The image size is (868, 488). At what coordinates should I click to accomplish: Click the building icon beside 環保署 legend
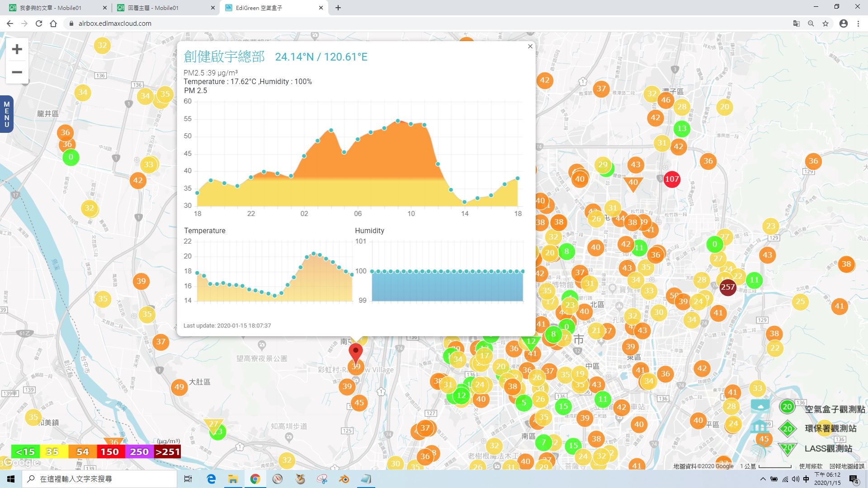[760, 427]
